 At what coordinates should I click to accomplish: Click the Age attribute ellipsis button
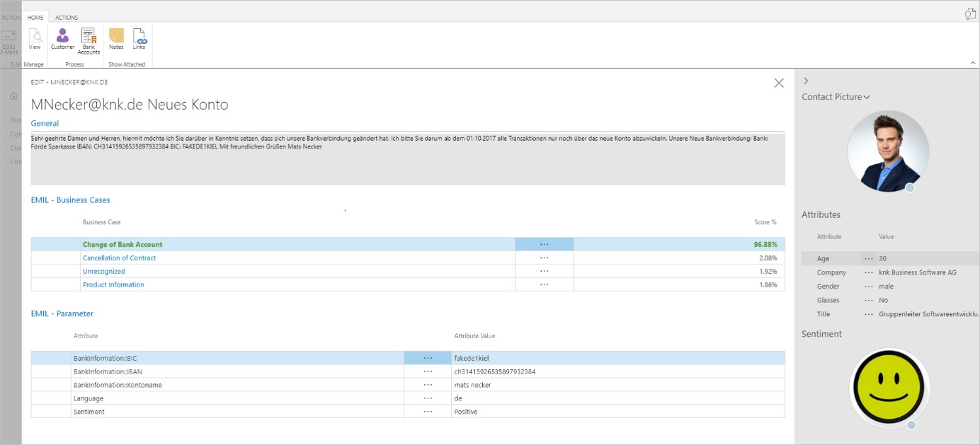point(868,259)
